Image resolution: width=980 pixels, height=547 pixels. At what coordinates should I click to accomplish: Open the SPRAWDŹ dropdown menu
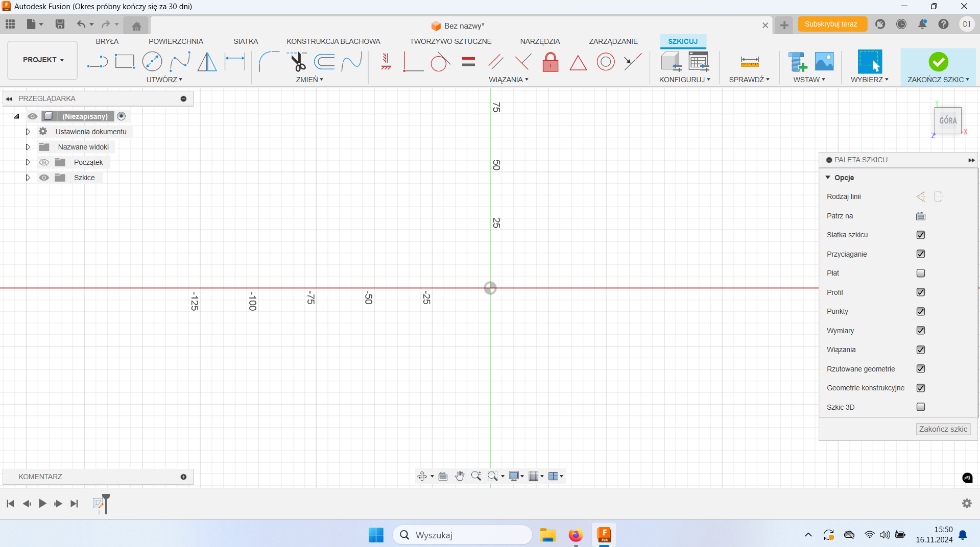749,80
